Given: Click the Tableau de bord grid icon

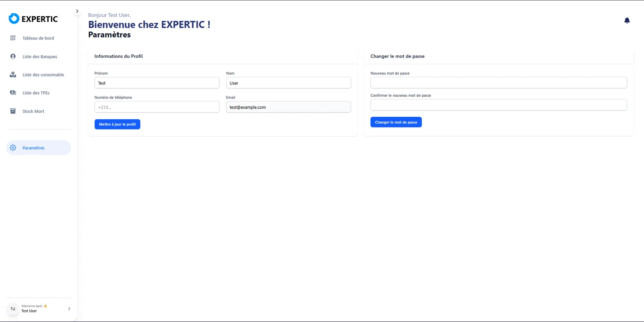Looking at the screenshot, I should click(x=13, y=38).
